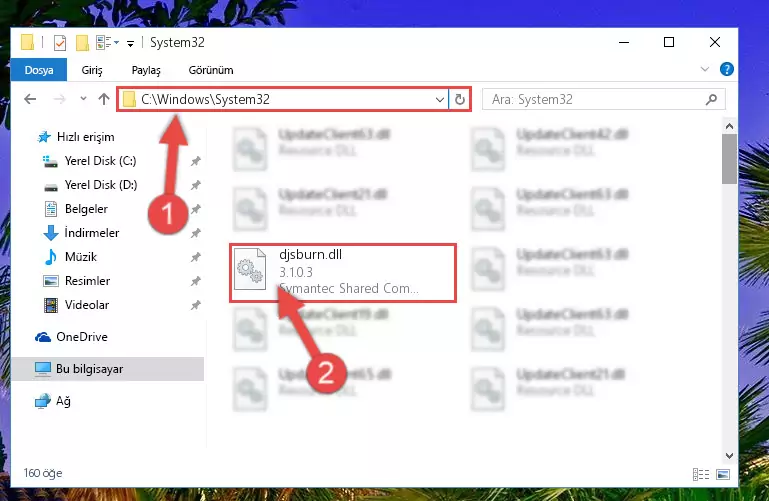
Task: Go up one folder level
Action: 103,100
